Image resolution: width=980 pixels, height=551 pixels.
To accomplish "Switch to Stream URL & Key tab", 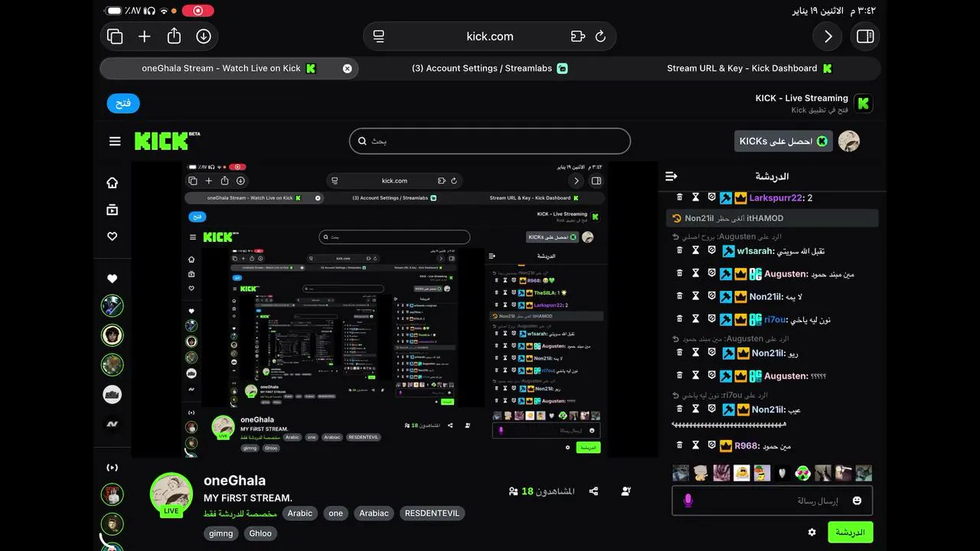I will (750, 68).
